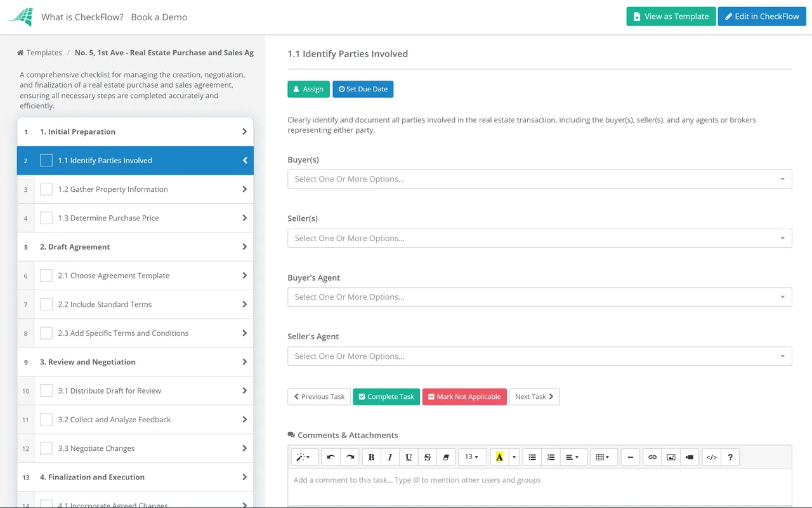Go to Templates breadcrumb link

tap(39, 53)
